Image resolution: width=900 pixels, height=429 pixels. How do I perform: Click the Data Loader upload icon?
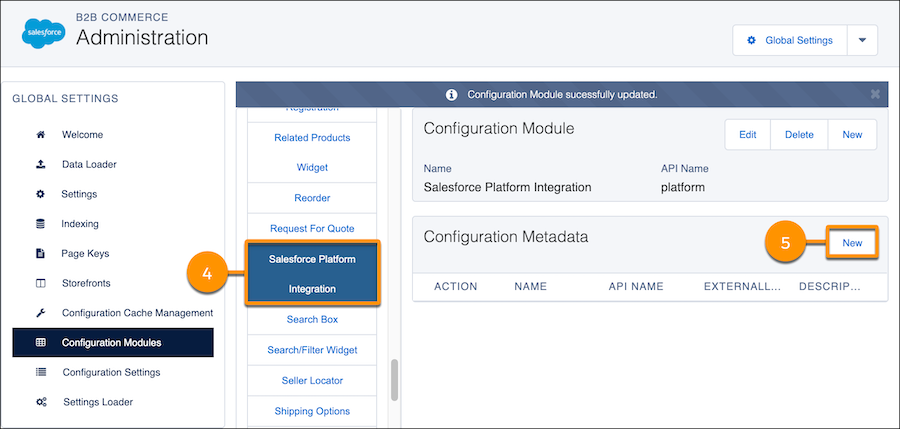click(40, 164)
